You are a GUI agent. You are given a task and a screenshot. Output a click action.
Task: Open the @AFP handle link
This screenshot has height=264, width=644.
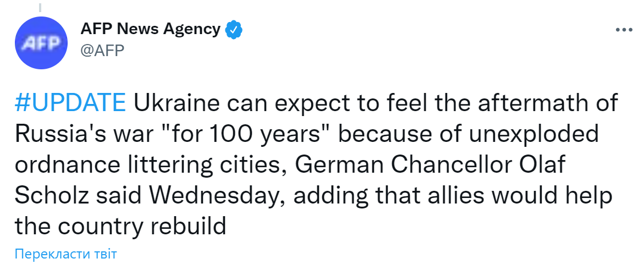coord(102,51)
